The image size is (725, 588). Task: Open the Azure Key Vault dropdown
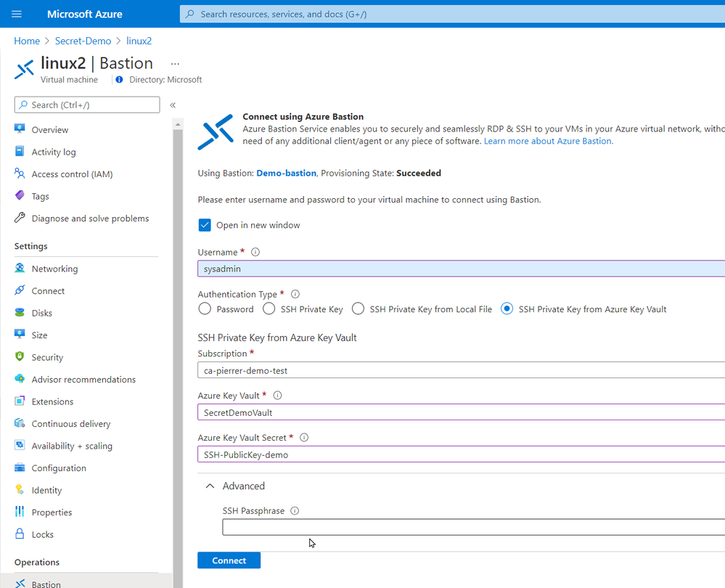point(461,412)
